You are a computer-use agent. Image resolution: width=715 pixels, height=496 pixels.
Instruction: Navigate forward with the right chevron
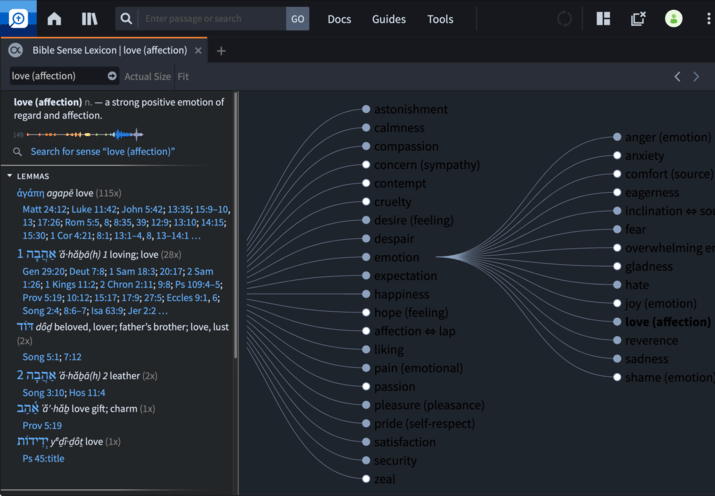pyautogui.click(x=697, y=77)
